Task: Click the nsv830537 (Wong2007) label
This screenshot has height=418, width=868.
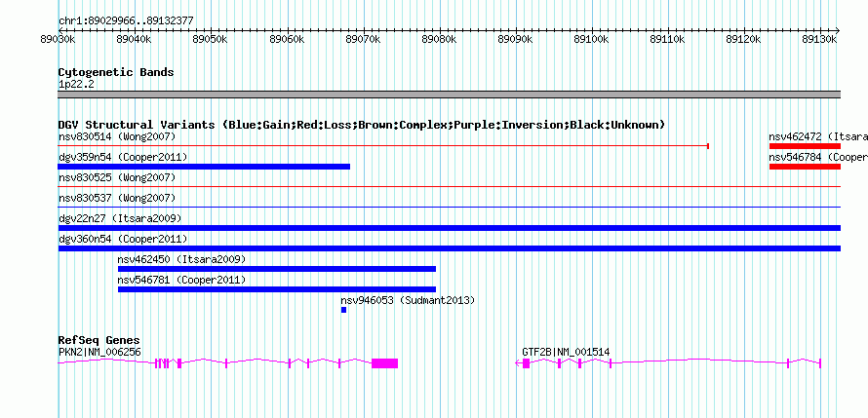Action: 117,198
